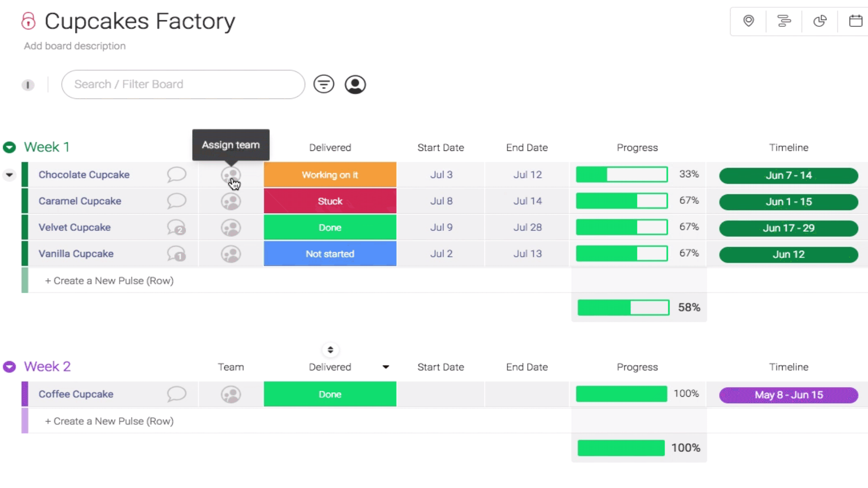The width and height of the screenshot is (868, 488).
Task: Open the map location view icon
Action: [x=749, y=21]
